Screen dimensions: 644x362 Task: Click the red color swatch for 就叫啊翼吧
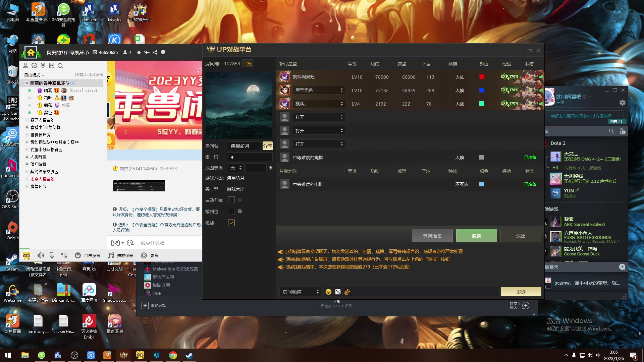tap(482, 77)
